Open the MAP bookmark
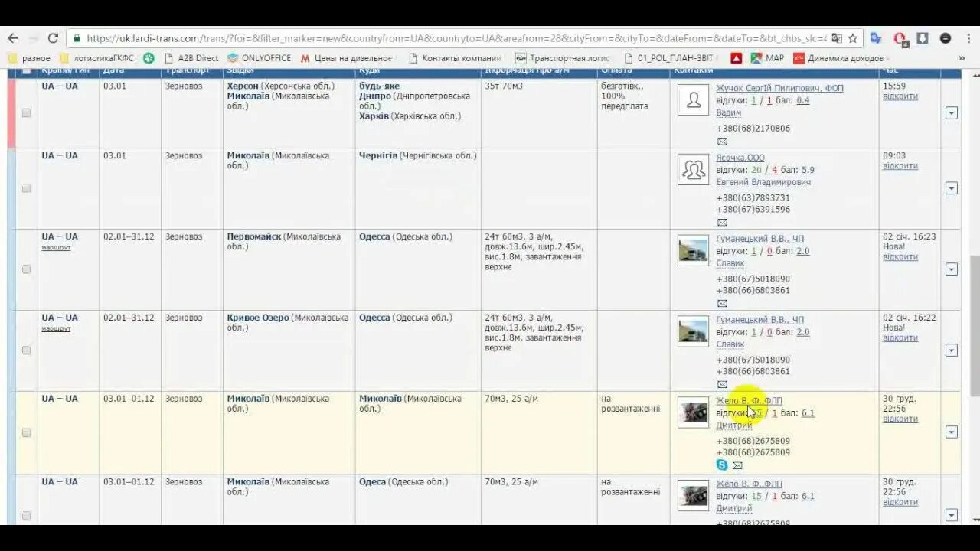Screen dimensions: 980x551 tap(767, 58)
